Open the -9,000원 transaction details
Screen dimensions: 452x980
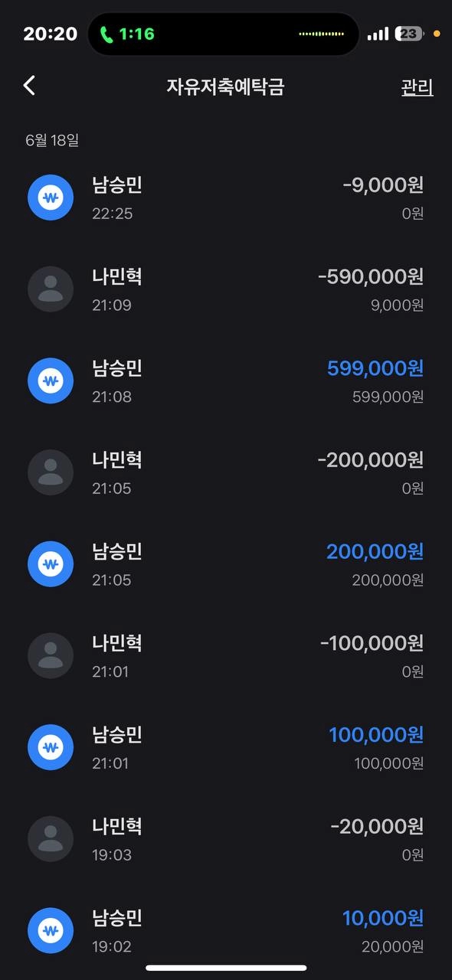(226, 198)
